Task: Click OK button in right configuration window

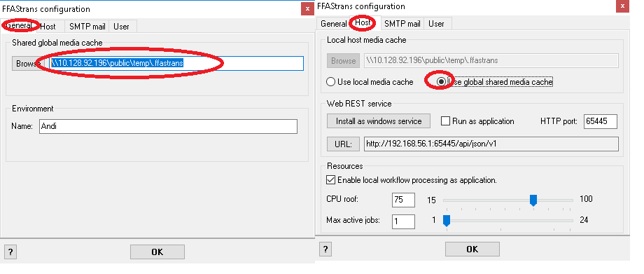Action: tap(472, 249)
